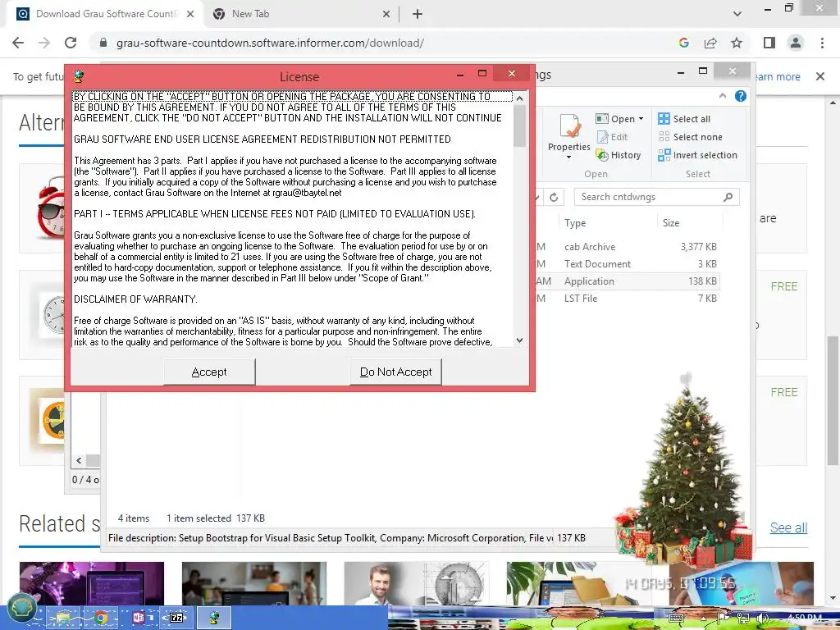This screenshot has width=840, height=630.
Task: Click the first related software thumbnail
Action: tap(92, 583)
